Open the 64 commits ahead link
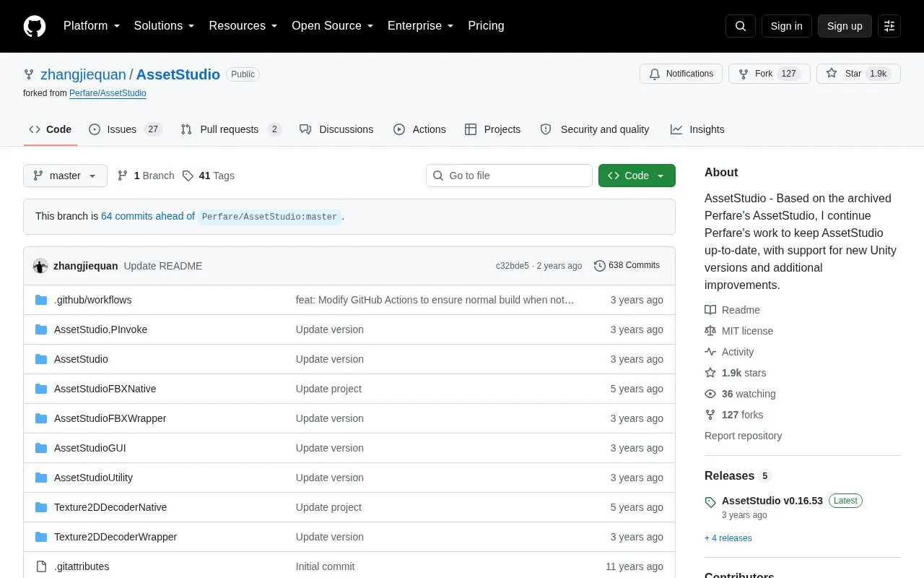The width and height of the screenshot is (924, 578). coord(148,216)
